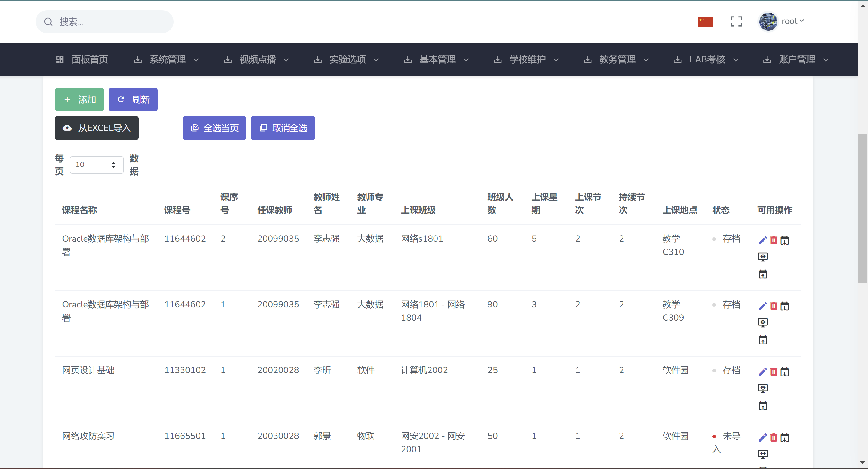Click download-calendar icon for 教学C309 row
Image resolution: width=868 pixels, height=469 pixels.
785,306
